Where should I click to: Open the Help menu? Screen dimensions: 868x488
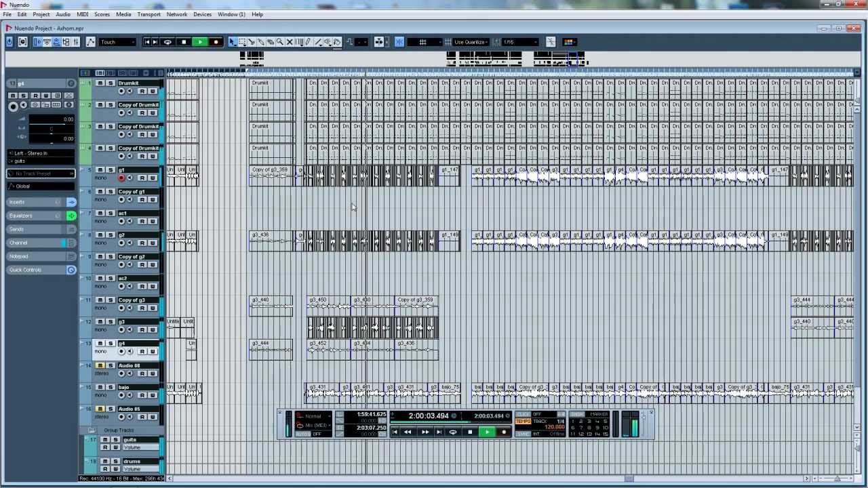pyautogui.click(x=258, y=14)
